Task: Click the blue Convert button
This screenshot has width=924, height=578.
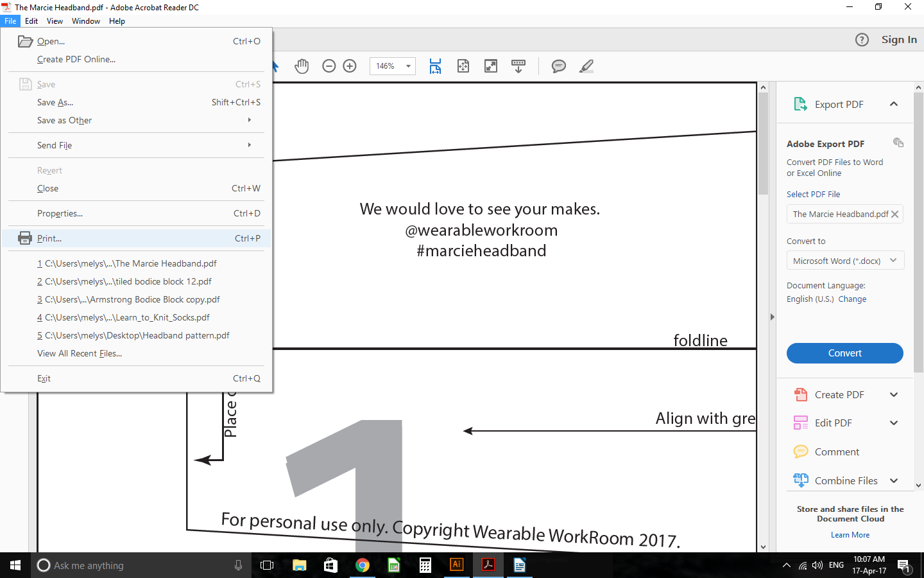Action: click(x=845, y=353)
